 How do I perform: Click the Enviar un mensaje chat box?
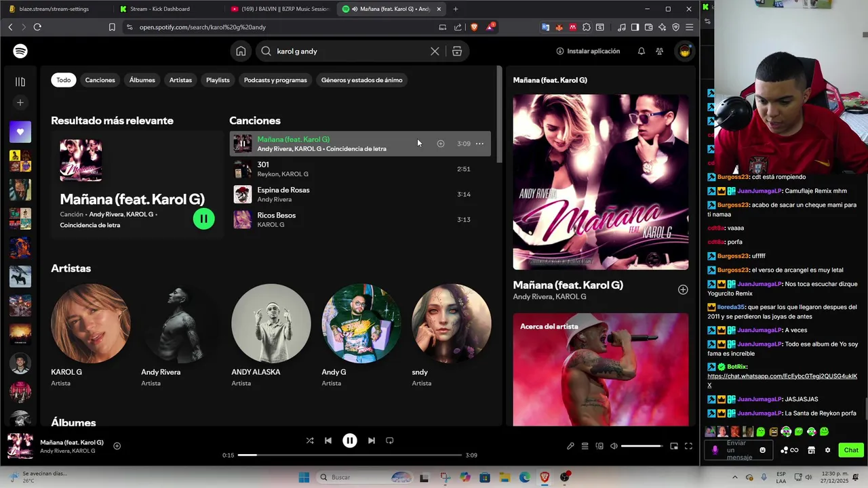pyautogui.click(x=740, y=450)
